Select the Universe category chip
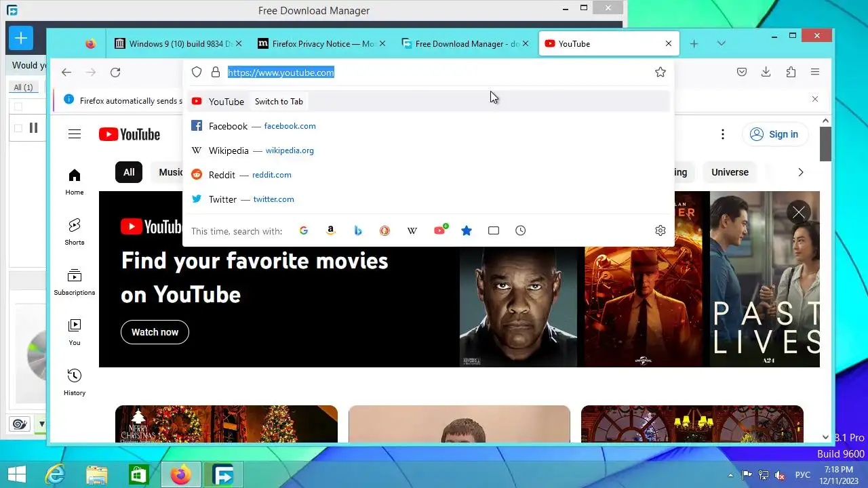The height and width of the screenshot is (488, 868). click(730, 172)
